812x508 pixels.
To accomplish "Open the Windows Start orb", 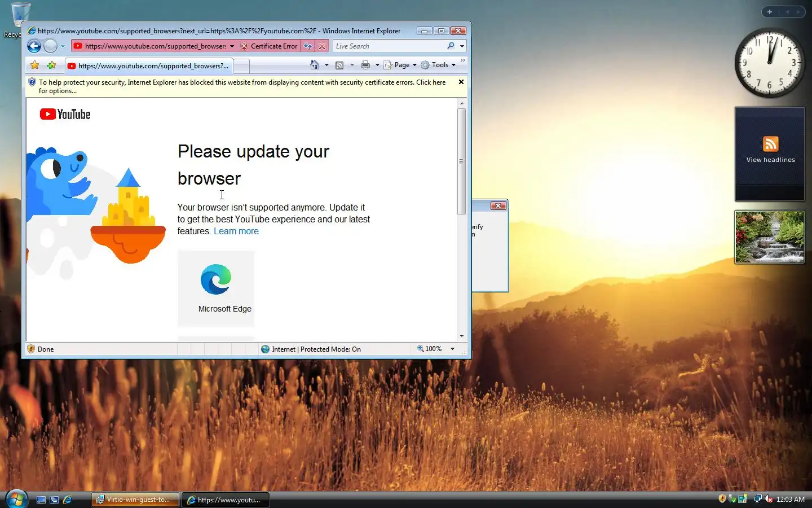I will [16, 500].
